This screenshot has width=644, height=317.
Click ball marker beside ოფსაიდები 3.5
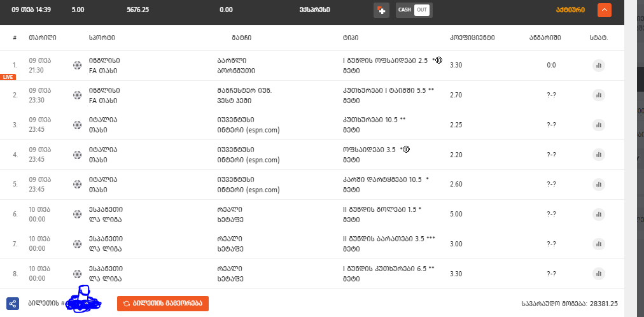(x=406, y=150)
